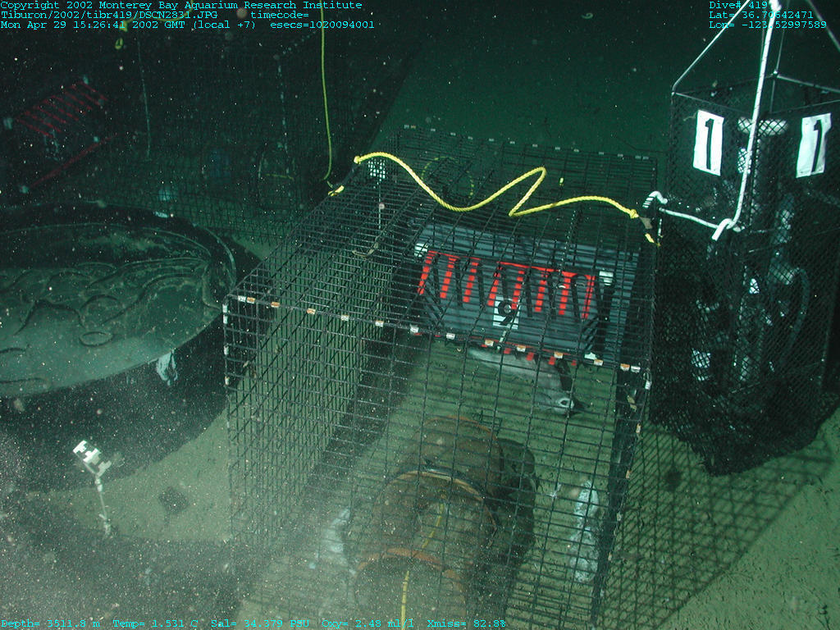The width and height of the screenshot is (840, 630).
Task: Click the Monterey Bay Aquarium copyright text
Action: 180,5
